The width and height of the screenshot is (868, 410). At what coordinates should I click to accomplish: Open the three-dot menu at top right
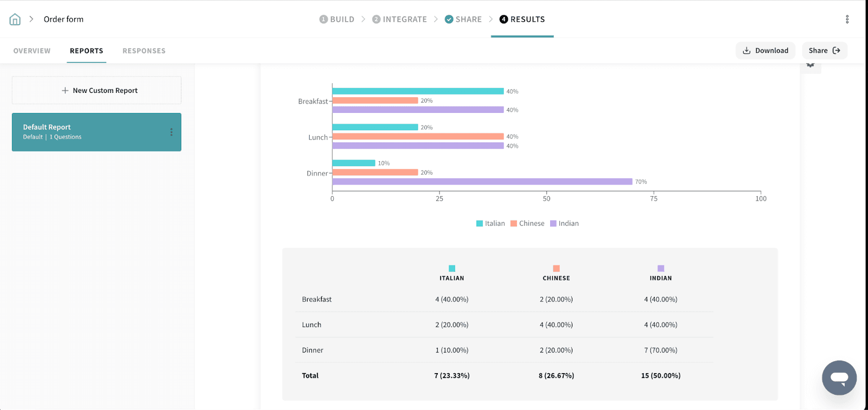point(847,20)
